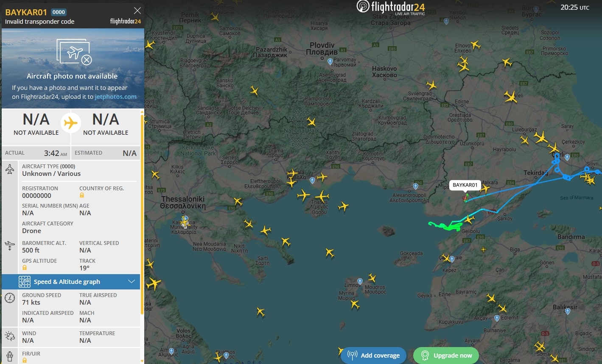Click the Flightradar24 logo on the map
602x364 pixels.
[390, 7]
